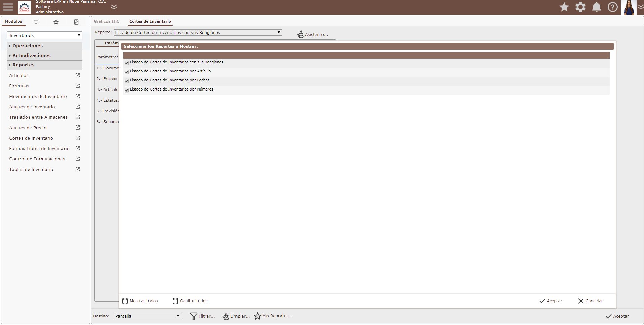Screen dimensions: 644x325
Task: Open Ajustes de Inventario external icon
Action: point(78,107)
